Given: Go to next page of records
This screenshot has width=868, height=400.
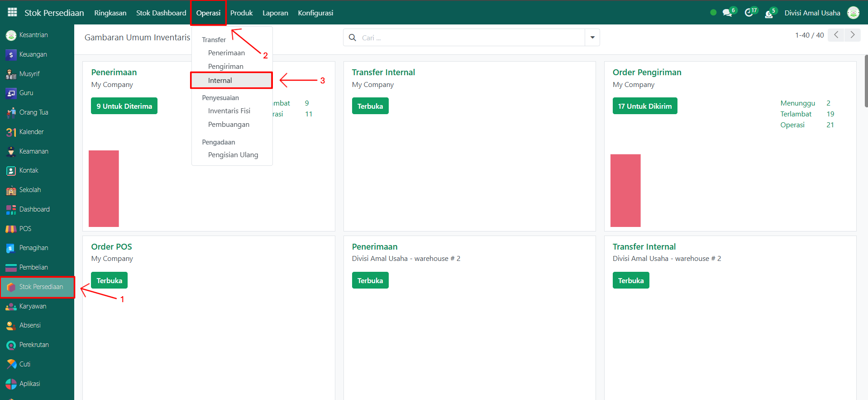Looking at the screenshot, I should [852, 35].
